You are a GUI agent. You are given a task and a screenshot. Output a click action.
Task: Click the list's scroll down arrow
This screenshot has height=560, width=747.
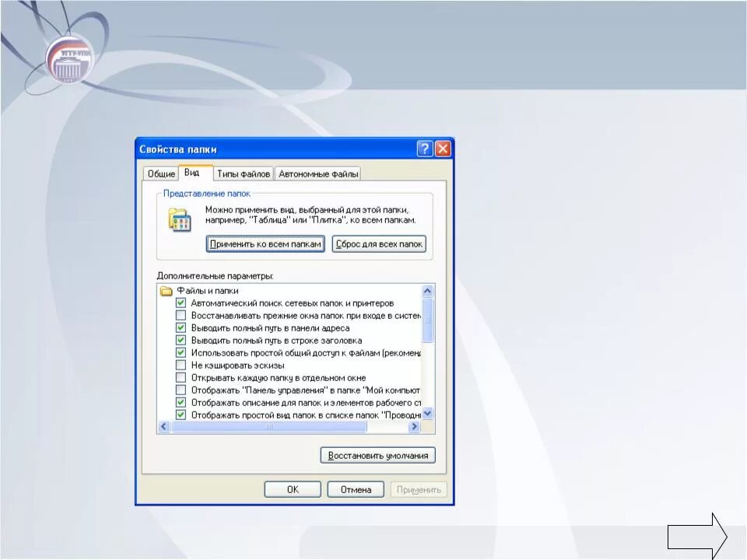pos(427,413)
